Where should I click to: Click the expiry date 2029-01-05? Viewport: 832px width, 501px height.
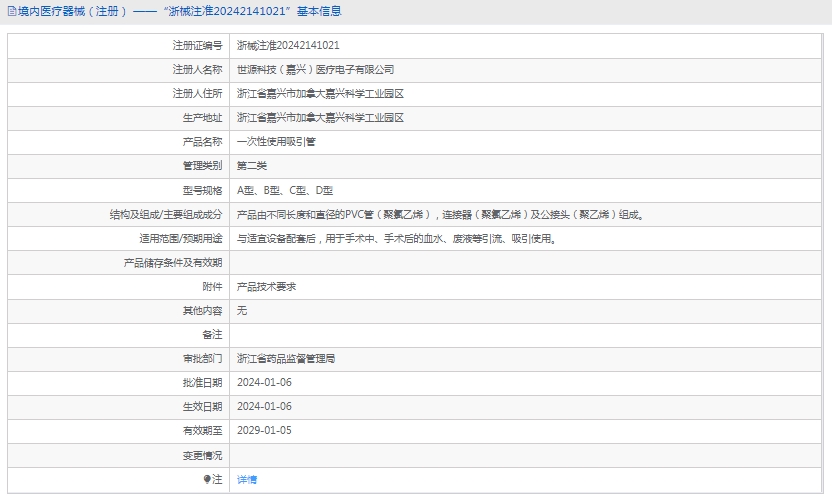click(x=264, y=430)
